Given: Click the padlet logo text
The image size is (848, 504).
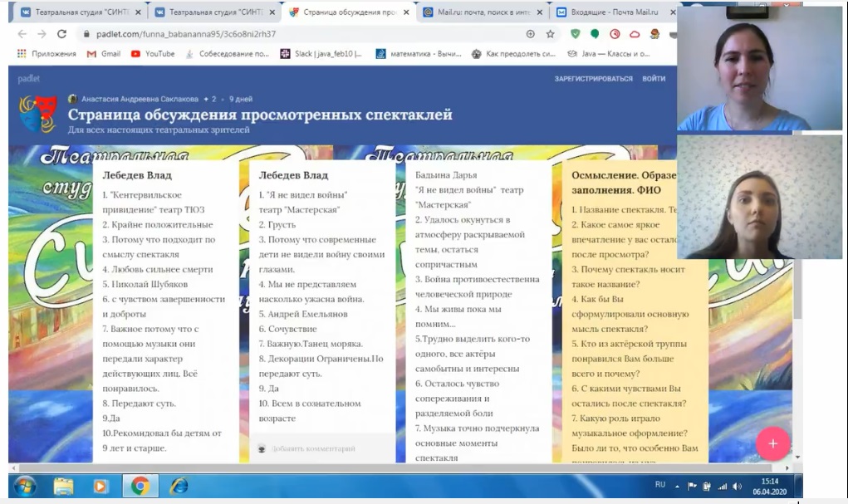Looking at the screenshot, I should [29, 78].
